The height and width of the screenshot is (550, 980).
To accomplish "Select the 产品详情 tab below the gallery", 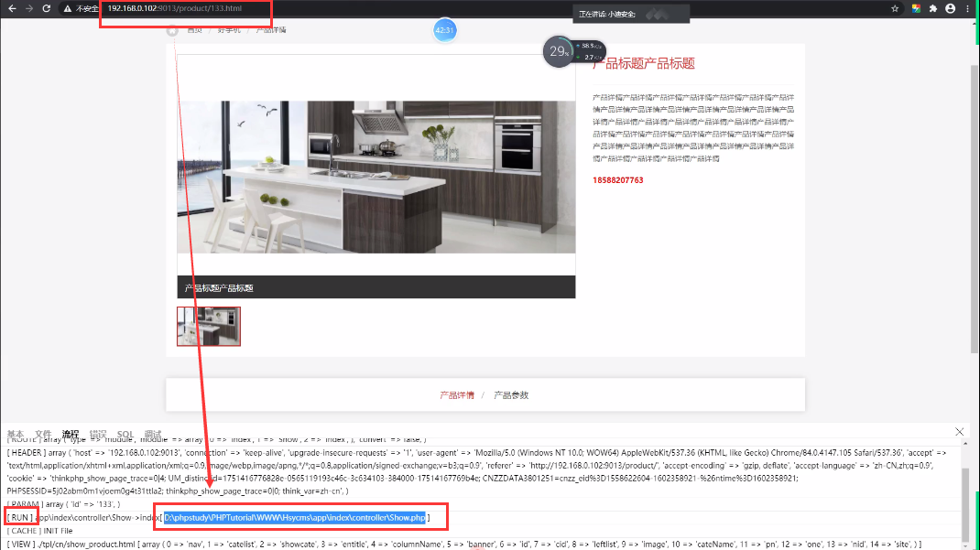I will pos(457,395).
